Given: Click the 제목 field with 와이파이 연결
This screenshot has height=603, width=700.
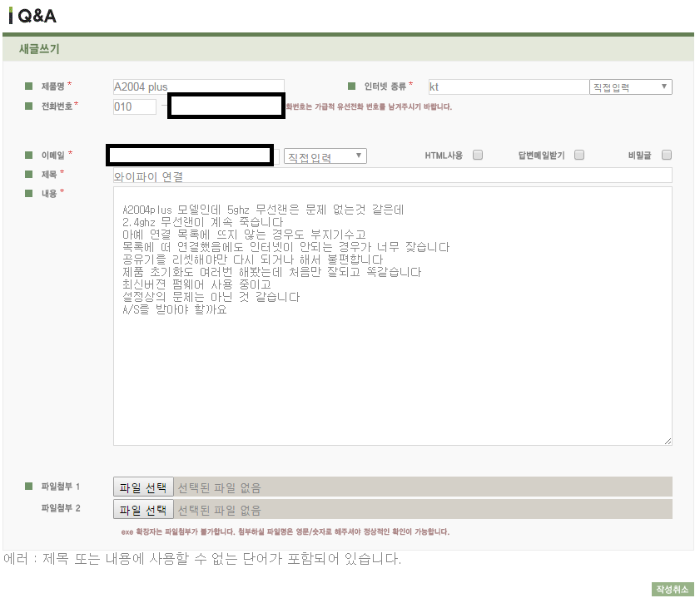Looking at the screenshot, I should tap(392, 175).
